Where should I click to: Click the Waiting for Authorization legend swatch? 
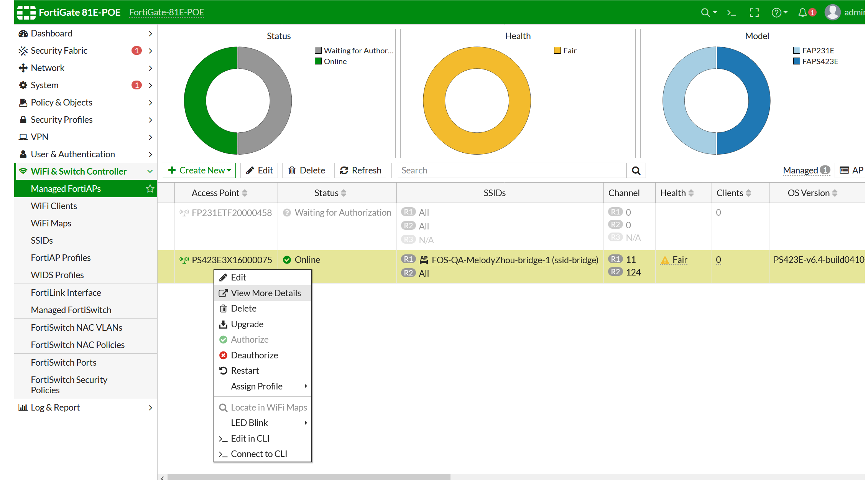coord(318,51)
